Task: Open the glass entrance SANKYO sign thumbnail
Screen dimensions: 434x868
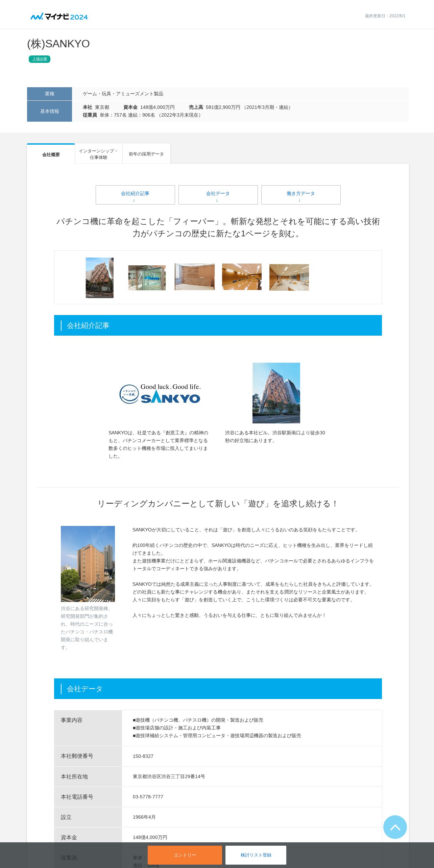Action: click(147, 278)
